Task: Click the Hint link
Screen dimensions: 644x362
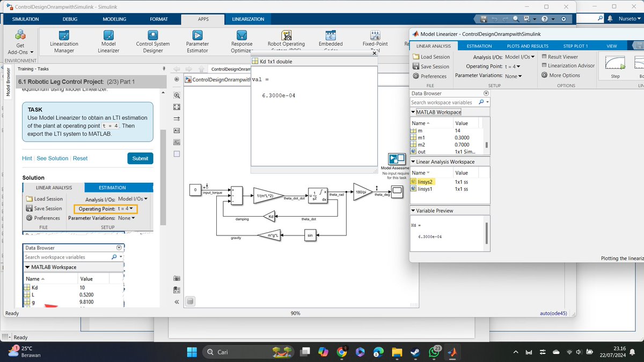Action: click(27, 158)
